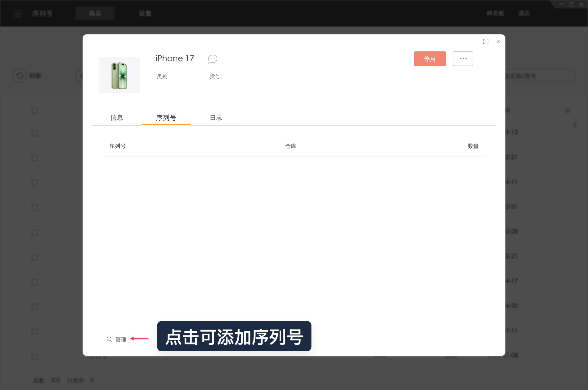Switch to the 信息 tab
Image resolution: width=588 pixels, height=390 pixels.
pos(116,118)
